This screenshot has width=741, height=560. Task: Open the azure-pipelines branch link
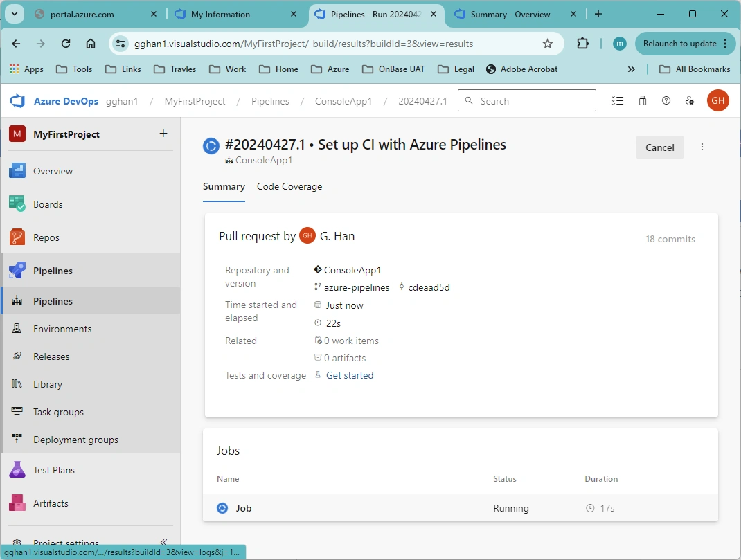(357, 287)
